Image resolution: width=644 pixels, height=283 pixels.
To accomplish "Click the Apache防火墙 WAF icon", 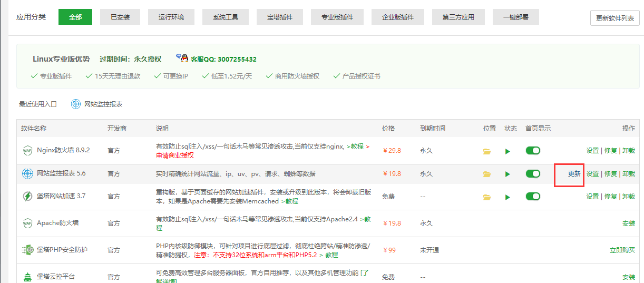I will coord(27,223).
